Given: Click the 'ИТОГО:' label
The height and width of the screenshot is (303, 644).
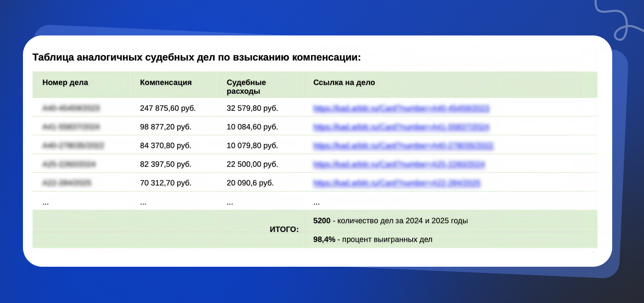Looking at the screenshot, I should [x=284, y=230].
